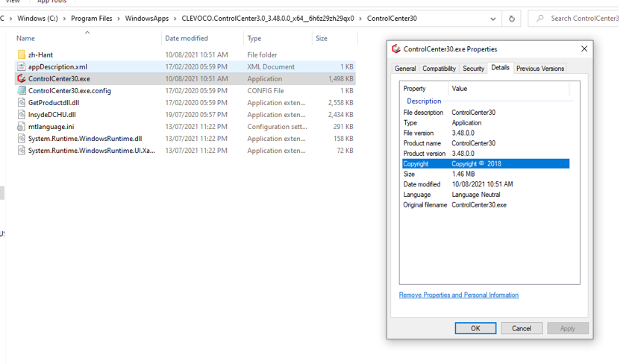638x364 pixels.
Task: Select the highlighted Copyright property row
Action: (486, 164)
